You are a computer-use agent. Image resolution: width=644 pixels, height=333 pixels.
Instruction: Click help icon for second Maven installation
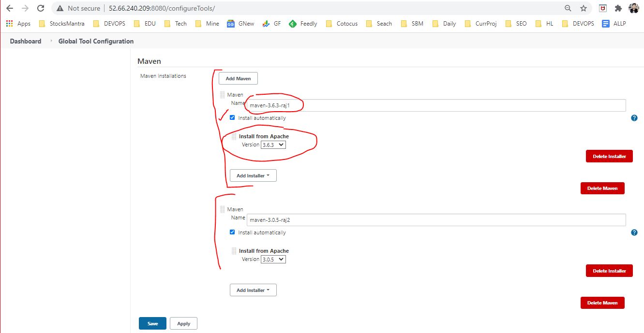point(634,232)
